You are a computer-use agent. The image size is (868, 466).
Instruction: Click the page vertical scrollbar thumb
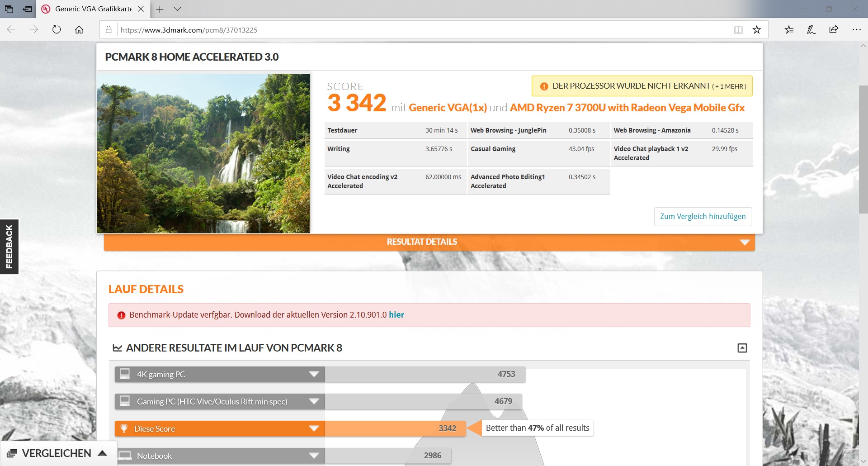pos(863,149)
